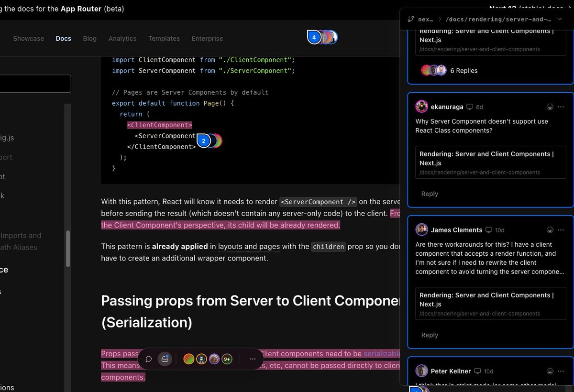Click the 'children' inline code
This screenshot has height=392, width=574.
[328, 247]
